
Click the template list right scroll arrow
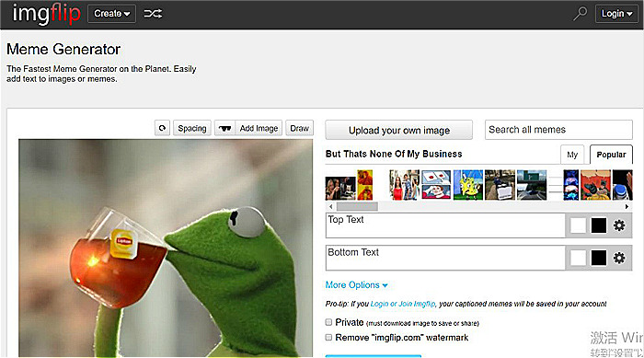pyautogui.click(x=627, y=206)
